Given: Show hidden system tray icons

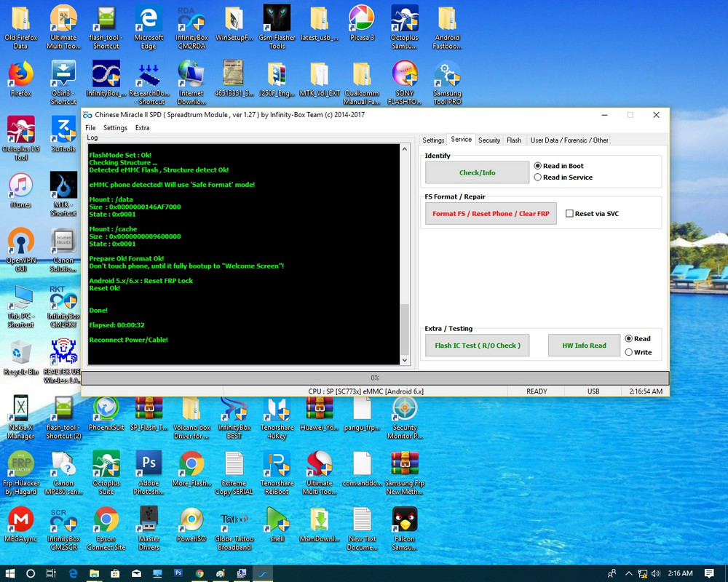Looking at the screenshot, I should click(629, 573).
